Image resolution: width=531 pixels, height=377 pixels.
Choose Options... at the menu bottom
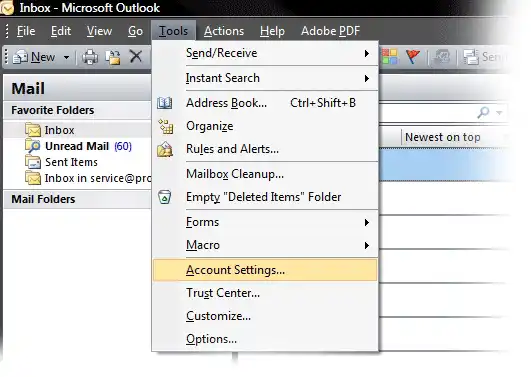(265, 339)
